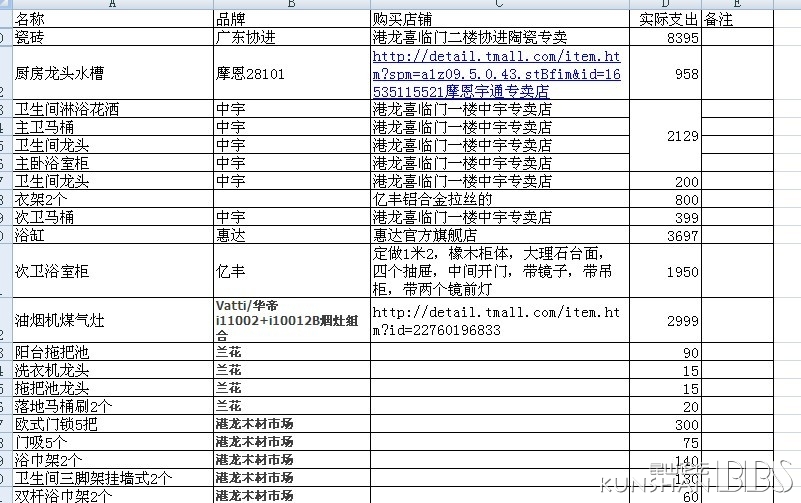Select the brand cell 惠达
Screen dimensions: 801x503
tap(292, 235)
